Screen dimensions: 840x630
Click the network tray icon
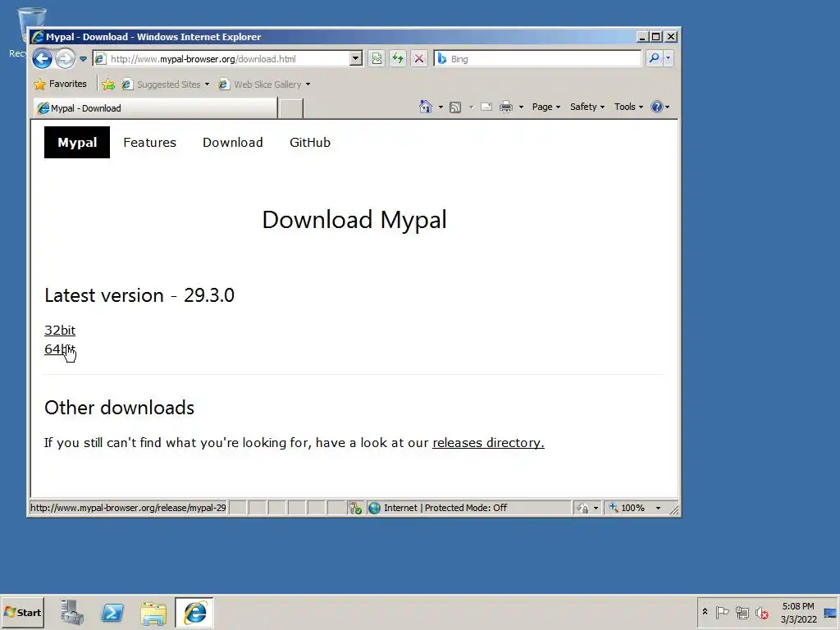tap(742, 612)
